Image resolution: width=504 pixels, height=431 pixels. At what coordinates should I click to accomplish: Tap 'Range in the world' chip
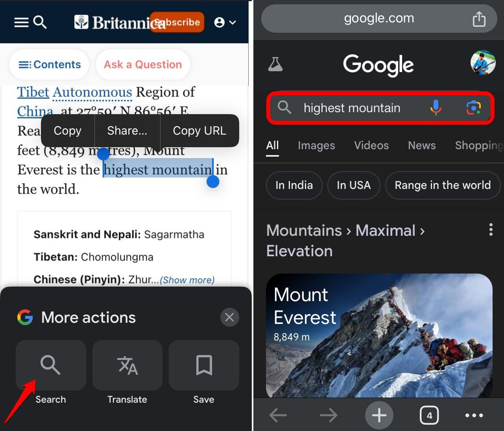(443, 185)
